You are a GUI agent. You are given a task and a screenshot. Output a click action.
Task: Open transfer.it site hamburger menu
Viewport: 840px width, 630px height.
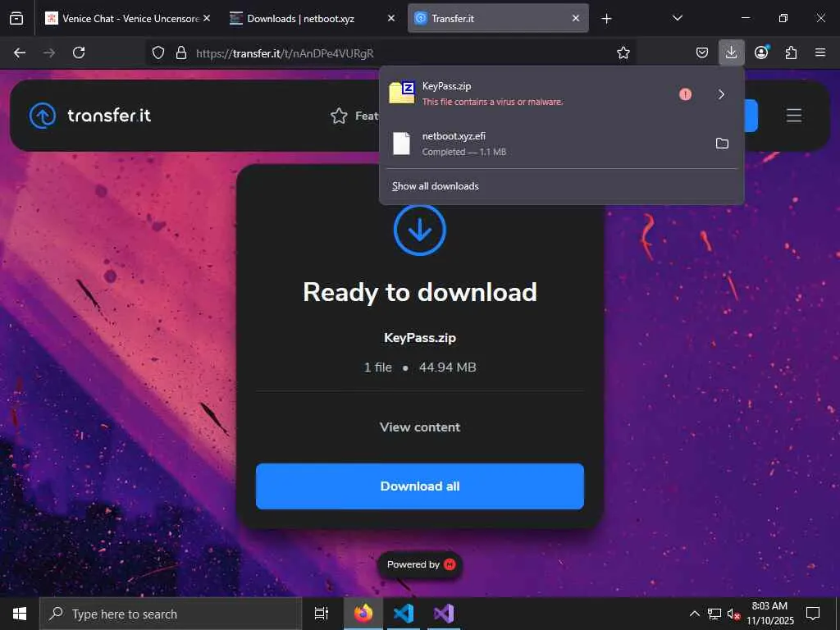pos(794,115)
